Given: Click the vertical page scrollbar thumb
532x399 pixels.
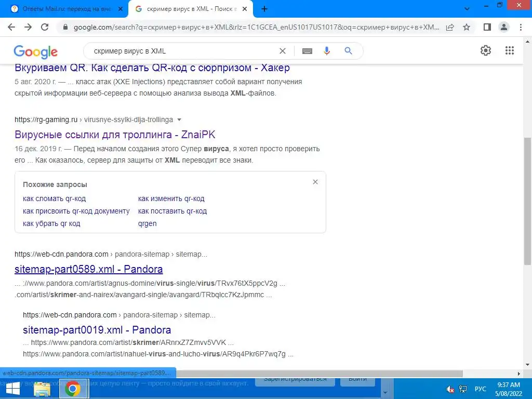Looking at the screenshot, I should (x=527, y=201).
